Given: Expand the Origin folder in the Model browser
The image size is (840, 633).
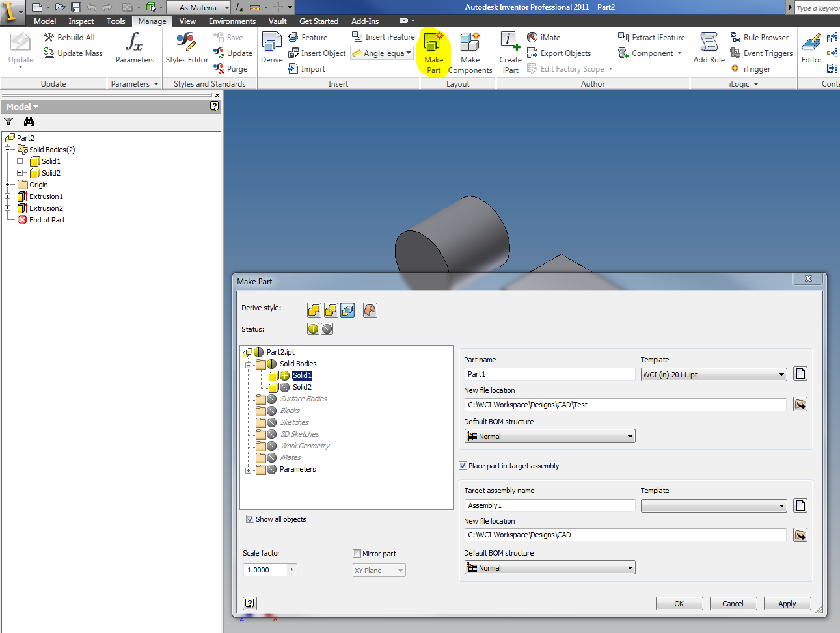Looking at the screenshot, I should (x=8, y=185).
